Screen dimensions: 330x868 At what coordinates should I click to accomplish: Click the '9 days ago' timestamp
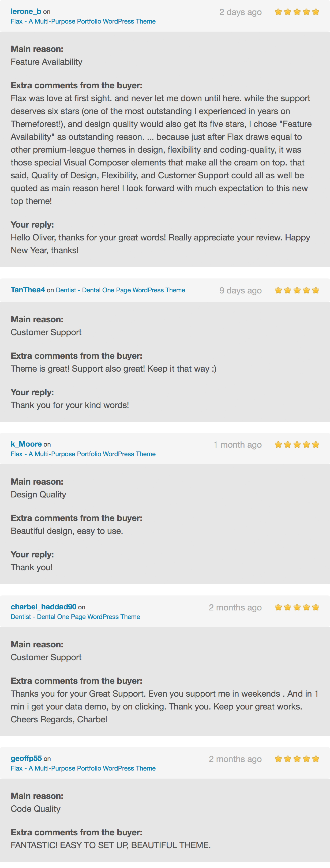240,290
